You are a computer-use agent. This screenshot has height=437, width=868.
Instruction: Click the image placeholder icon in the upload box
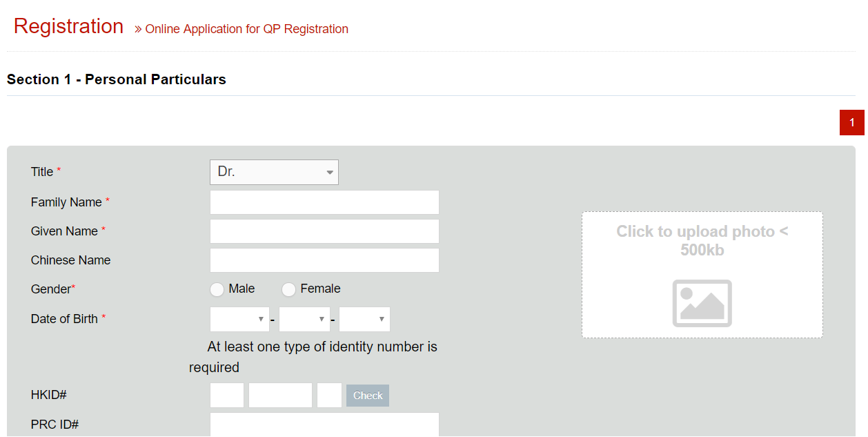[702, 303]
